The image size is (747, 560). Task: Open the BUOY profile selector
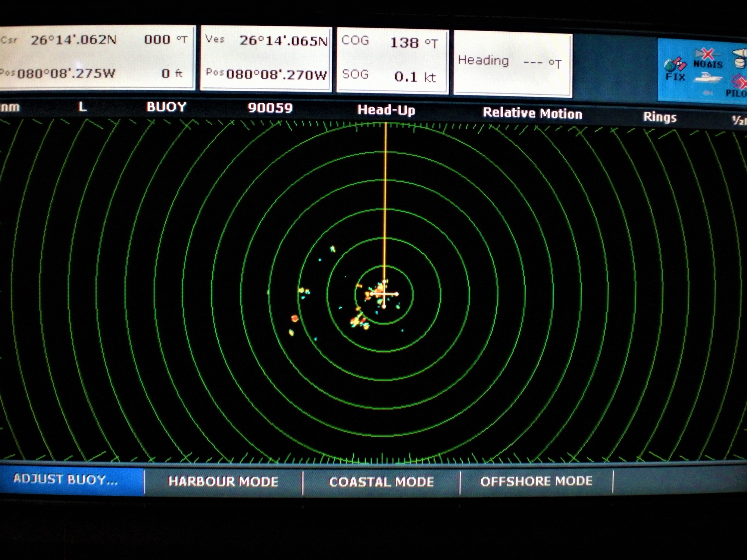(166, 107)
